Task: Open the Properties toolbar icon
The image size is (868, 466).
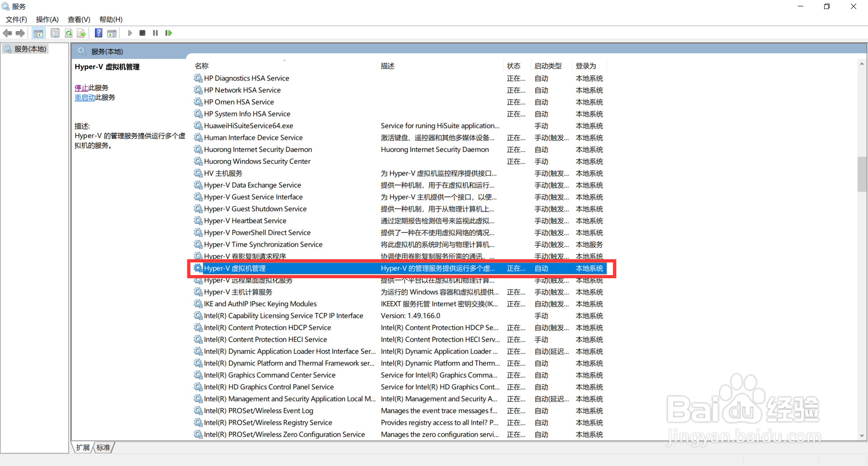Action: click(x=55, y=33)
